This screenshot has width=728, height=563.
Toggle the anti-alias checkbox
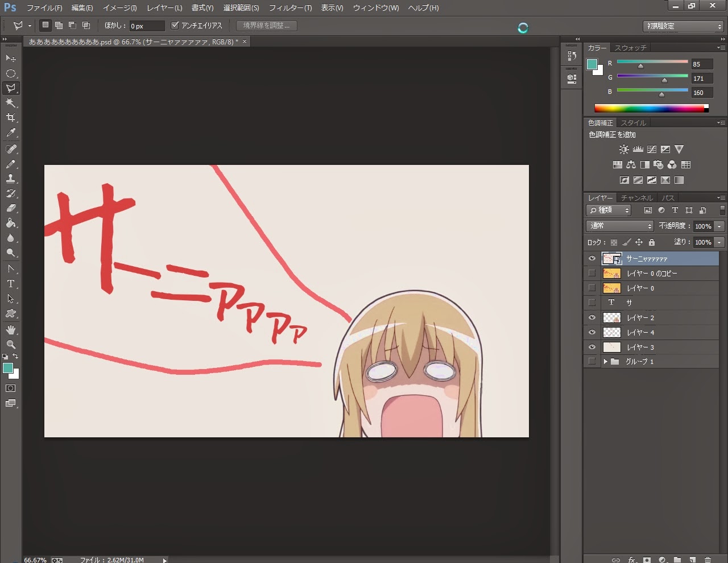[x=175, y=26]
